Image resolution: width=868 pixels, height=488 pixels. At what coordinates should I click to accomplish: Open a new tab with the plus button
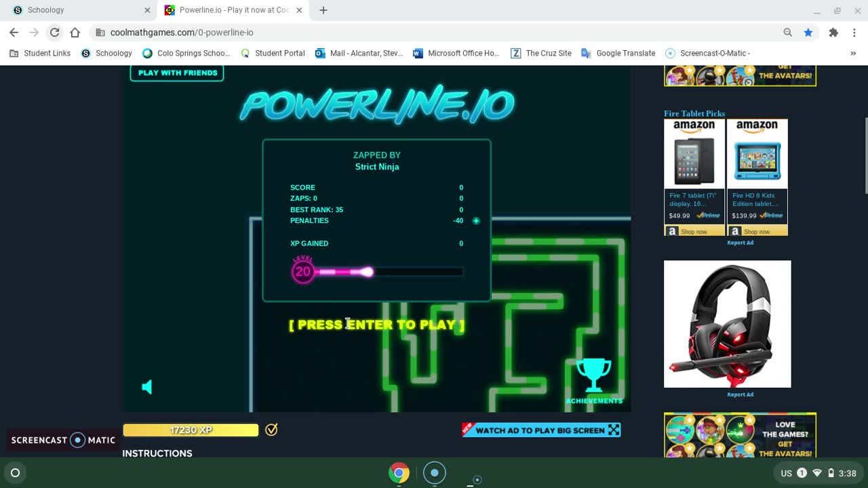pos(323,10)
